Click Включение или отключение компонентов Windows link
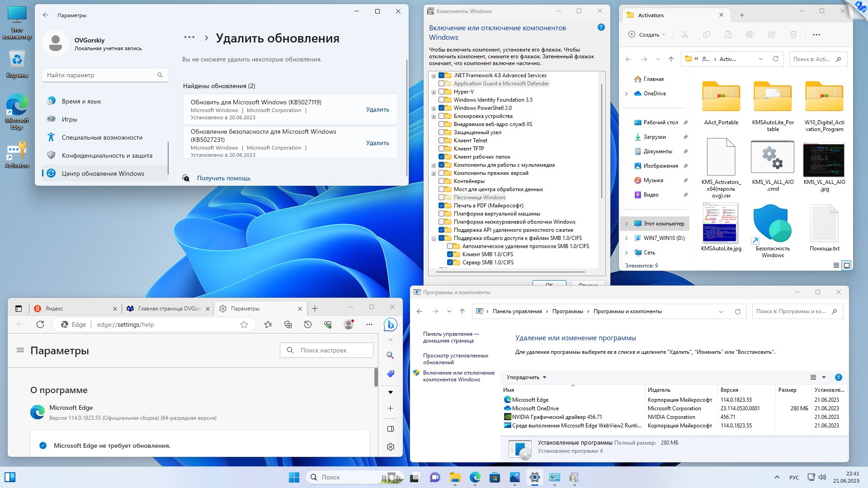This screenshot has height=488, width=868. pos(459,376)
